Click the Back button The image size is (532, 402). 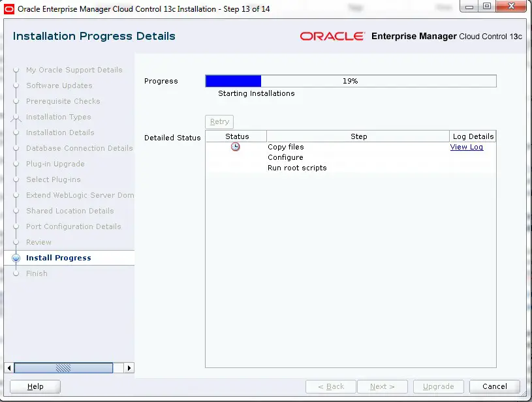[x=331, y=386]
